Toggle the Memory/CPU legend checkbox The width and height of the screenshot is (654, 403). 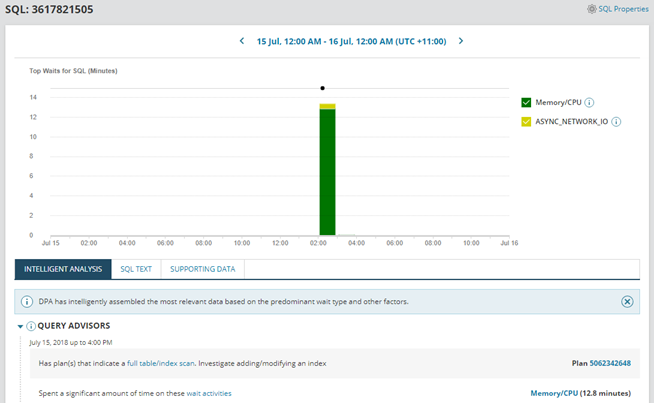tap(526, 103)
